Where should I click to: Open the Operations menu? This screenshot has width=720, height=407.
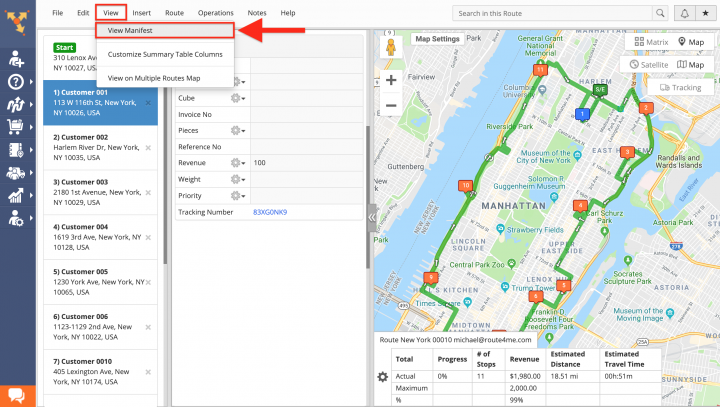(x=215, y=13)
